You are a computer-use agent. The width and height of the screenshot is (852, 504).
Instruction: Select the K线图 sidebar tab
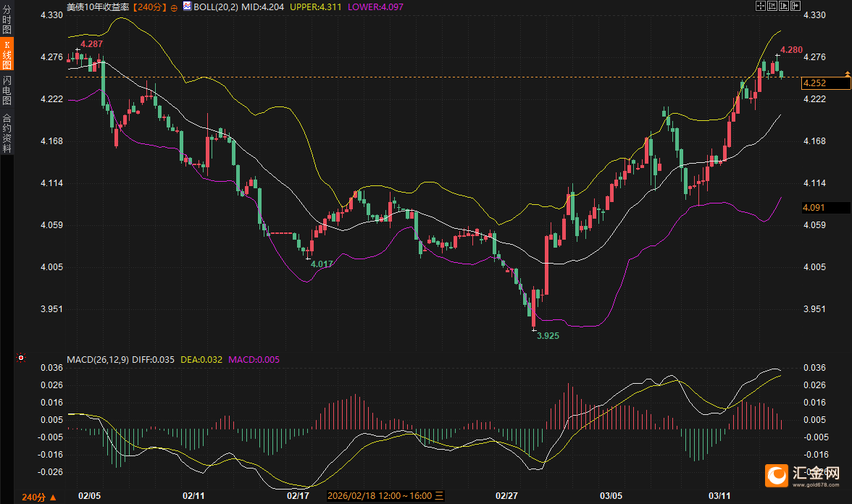tap(7, 56)
